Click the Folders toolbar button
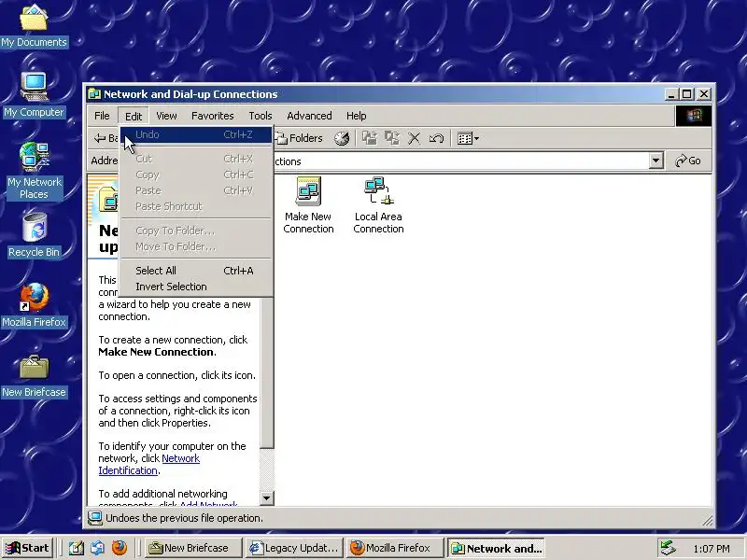 click(x=300, y=138)
